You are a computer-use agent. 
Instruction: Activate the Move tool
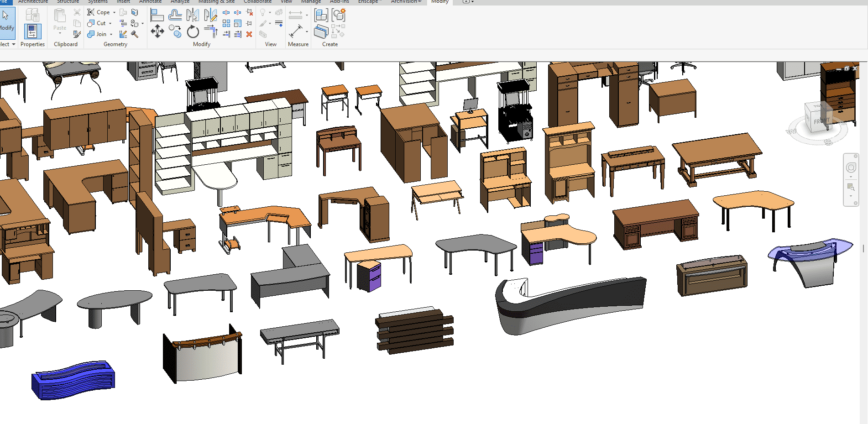[157, 31]
